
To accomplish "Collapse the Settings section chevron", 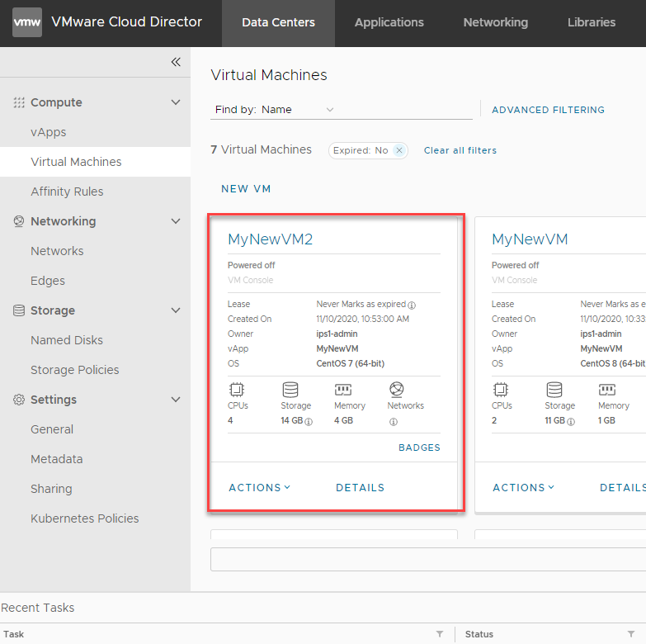I will tap(176, 400).
